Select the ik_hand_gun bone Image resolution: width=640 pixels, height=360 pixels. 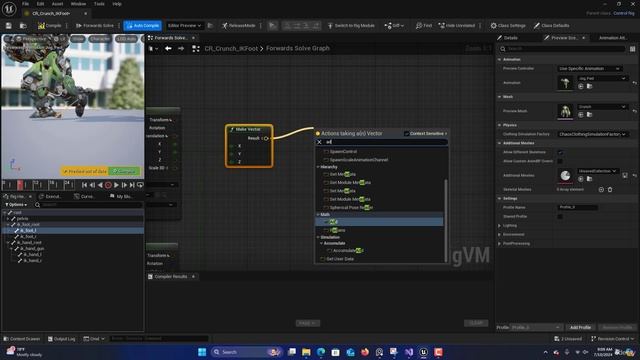pyautogui.click(x=32, y=248)
